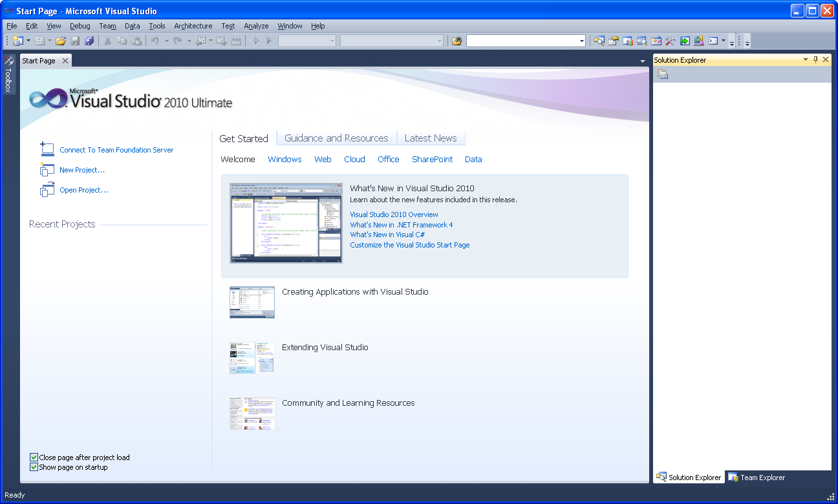This screenshot has height=504, width=838.
Task: Click the Start Debugging play icon
Action: click(269, 41)
